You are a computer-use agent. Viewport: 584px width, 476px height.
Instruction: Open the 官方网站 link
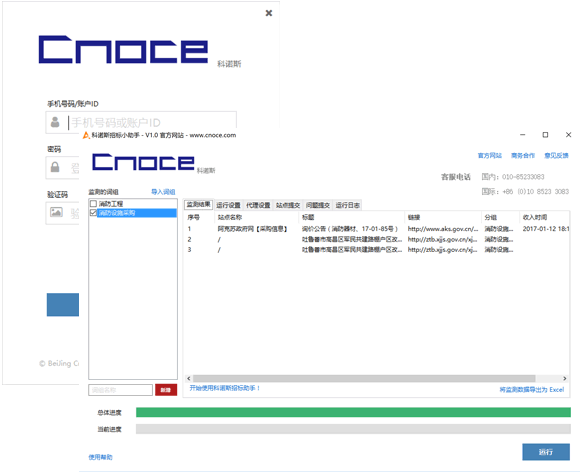490,155
